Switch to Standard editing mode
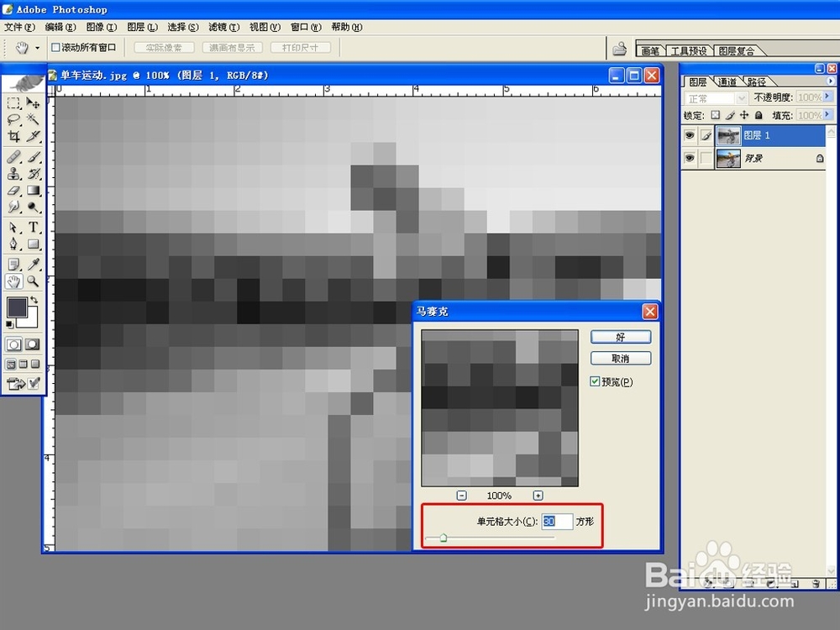The width and height of the screenshot is (840, 630). point(14,344)
